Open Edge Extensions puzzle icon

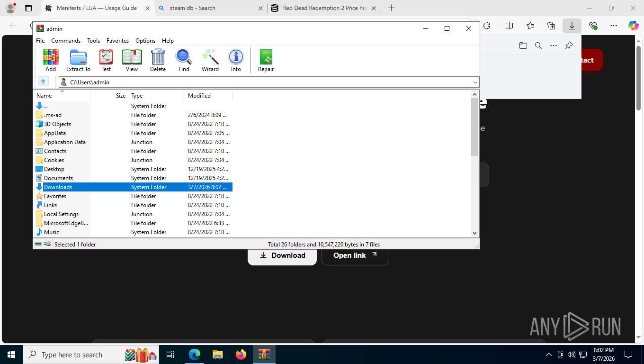tap(486, 26)
